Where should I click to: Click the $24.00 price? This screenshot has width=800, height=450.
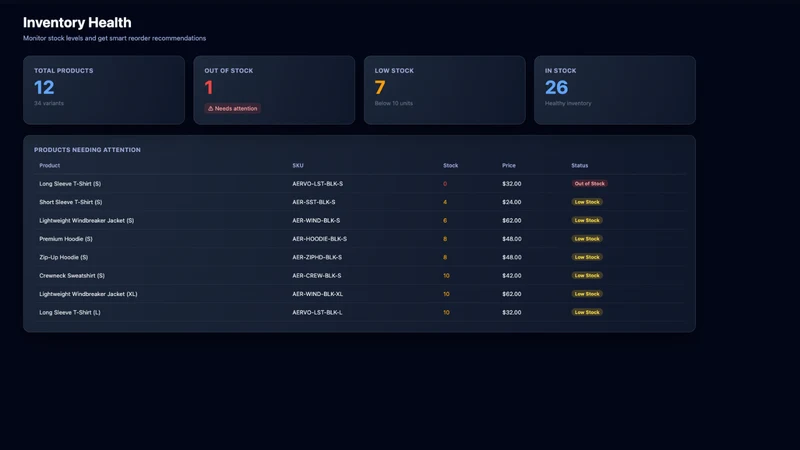pyautogui.click(x=512, y=202)
